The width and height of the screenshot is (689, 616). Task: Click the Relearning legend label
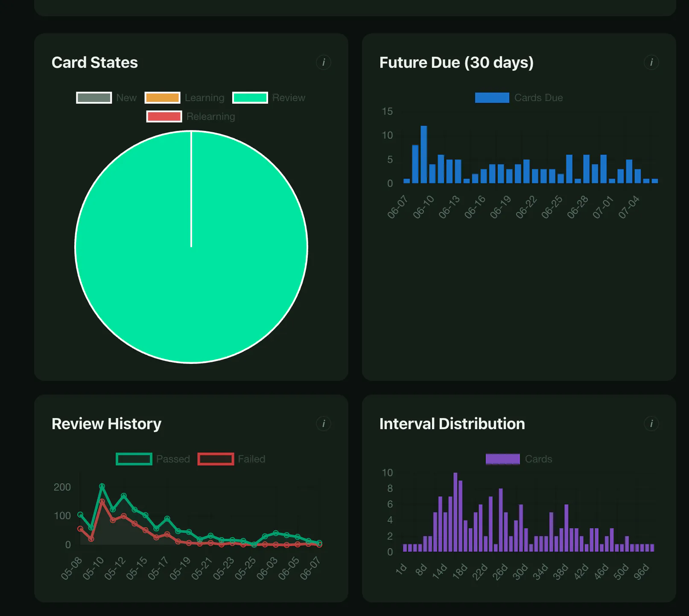[211, 116]
